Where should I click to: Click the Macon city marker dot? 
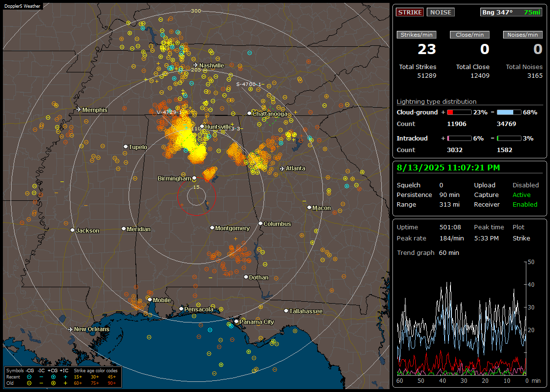(309, 208)
